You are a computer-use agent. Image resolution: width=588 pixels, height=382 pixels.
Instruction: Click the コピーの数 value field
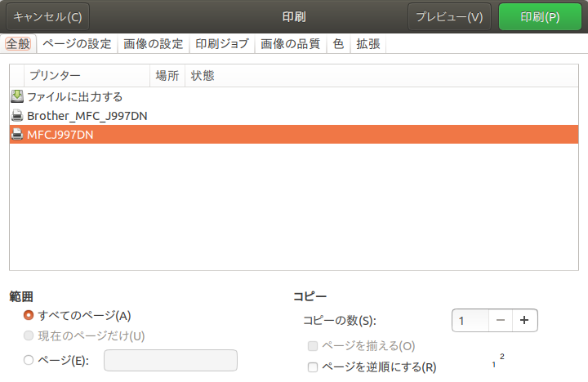[470, 321]
